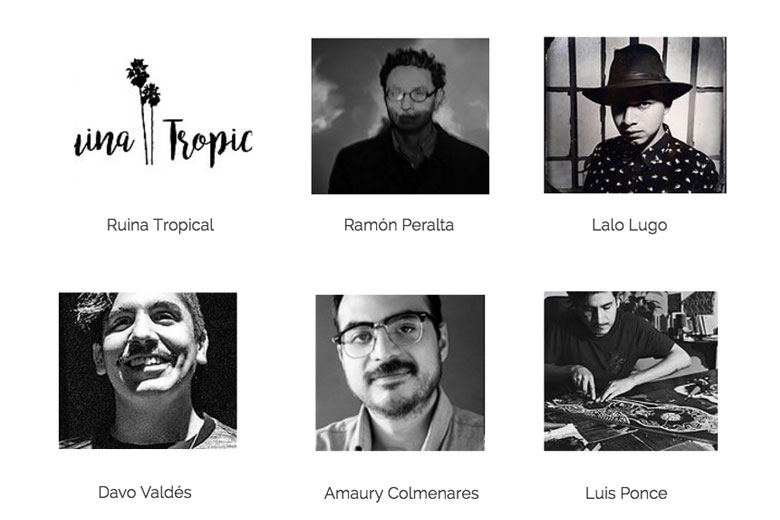Image resolution: width=780 pixels, height=520 pixels.
Task: Click the Amaury Colmenares name text
Action: pyautogui.click(x=401, y=494)
